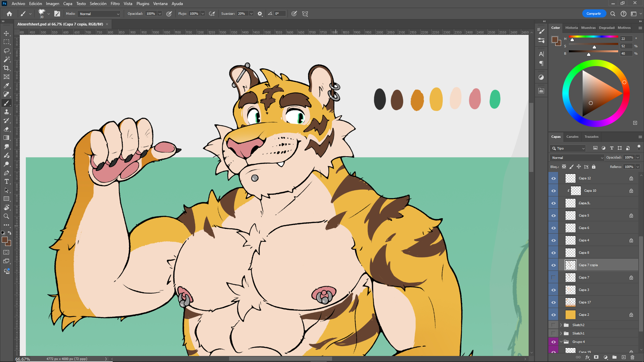This screenshot has width=644, height=362.
Task: Show the hidden Capa 7 layer
Action: (553, 278)
